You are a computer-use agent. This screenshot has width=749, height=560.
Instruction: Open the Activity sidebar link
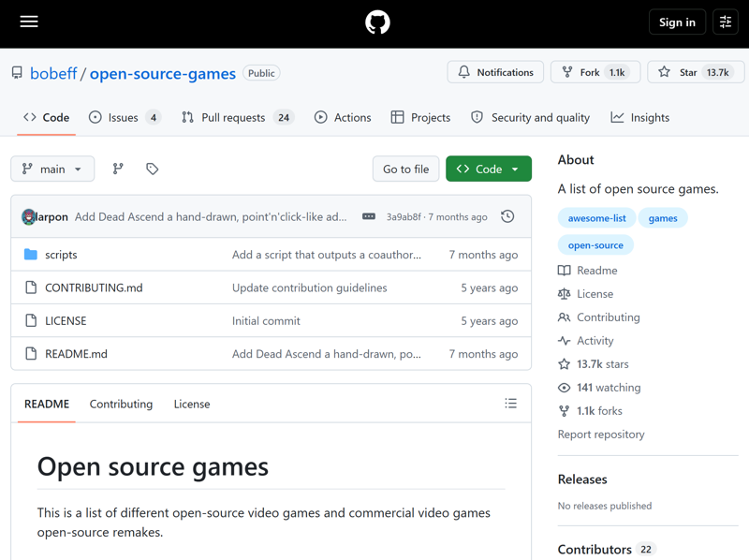(x=585, y=341)
